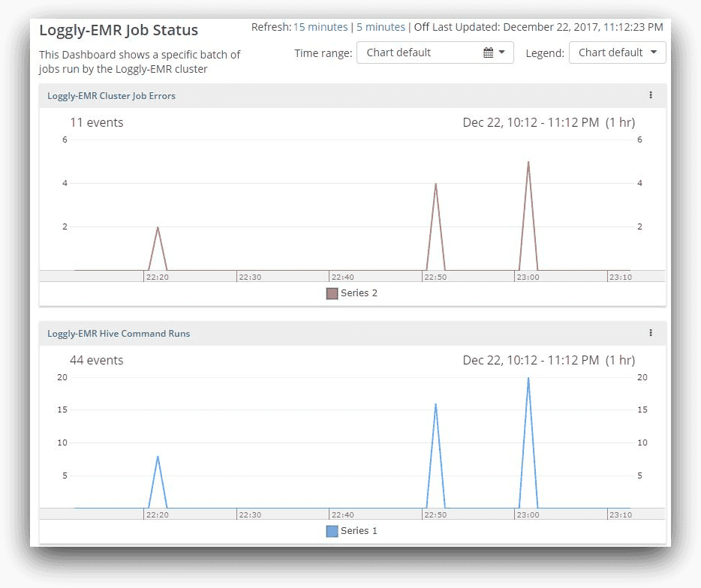Click the 22:50 peak in Hive Command chart
This screenshot has height=588, width=701.
[x=435, y=404]
